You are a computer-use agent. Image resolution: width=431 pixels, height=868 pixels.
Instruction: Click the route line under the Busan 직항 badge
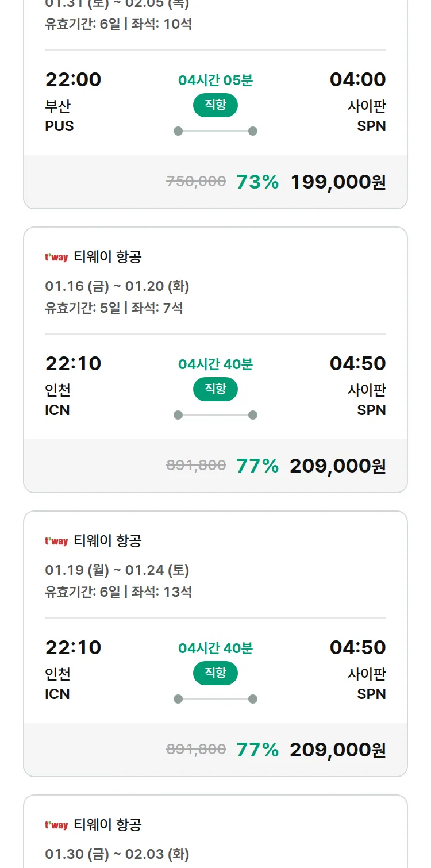215,130
